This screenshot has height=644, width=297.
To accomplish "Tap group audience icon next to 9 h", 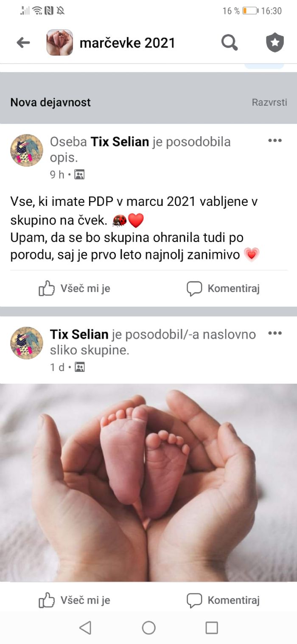I will click(79, 174).
